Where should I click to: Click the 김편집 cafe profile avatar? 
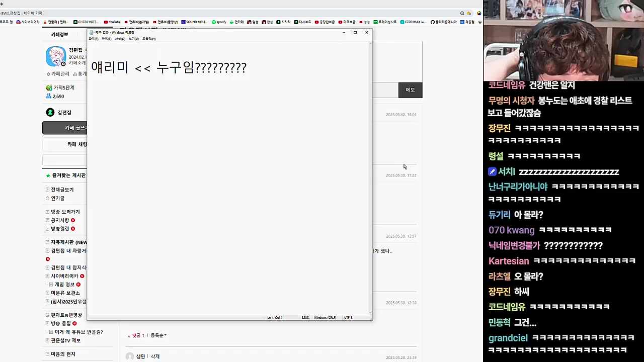56,56
